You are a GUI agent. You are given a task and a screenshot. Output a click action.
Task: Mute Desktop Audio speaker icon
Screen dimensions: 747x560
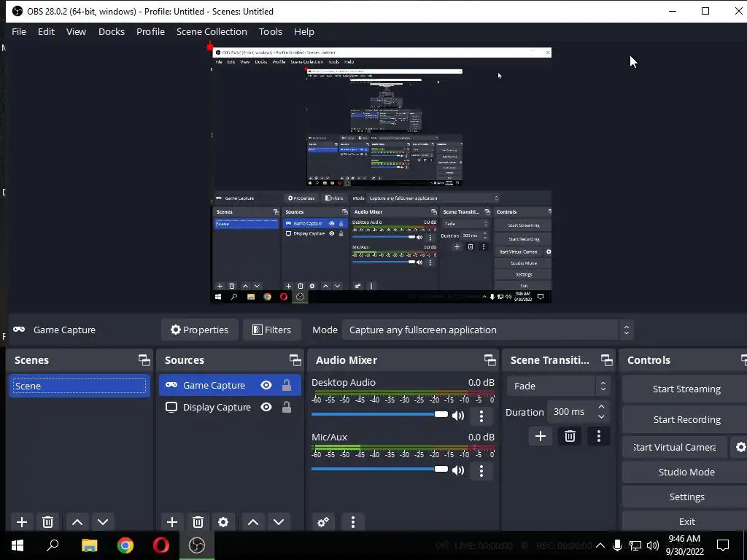pos(458,416)
